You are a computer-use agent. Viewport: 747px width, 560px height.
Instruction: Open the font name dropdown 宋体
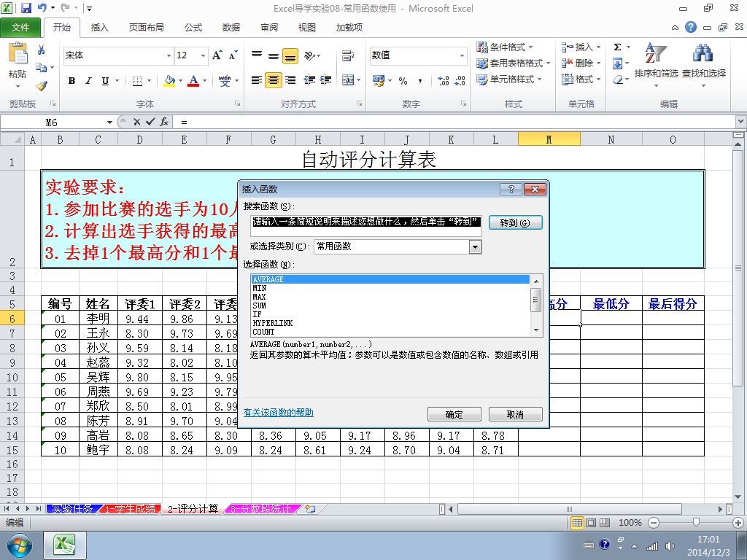coord(169,55)
